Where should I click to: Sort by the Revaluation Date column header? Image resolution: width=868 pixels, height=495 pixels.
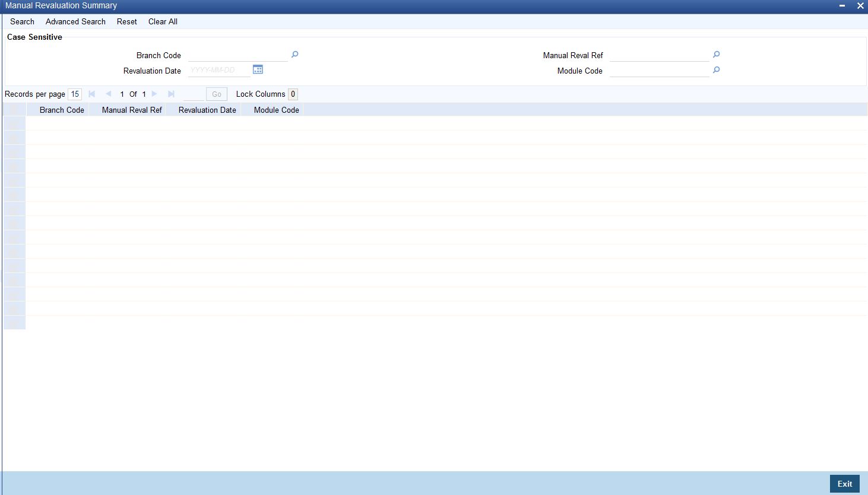pyautogui.click(x=207, y=110)
